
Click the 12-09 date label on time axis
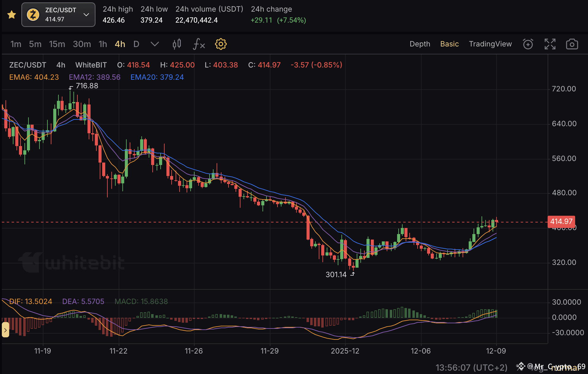tap(496, 351)
